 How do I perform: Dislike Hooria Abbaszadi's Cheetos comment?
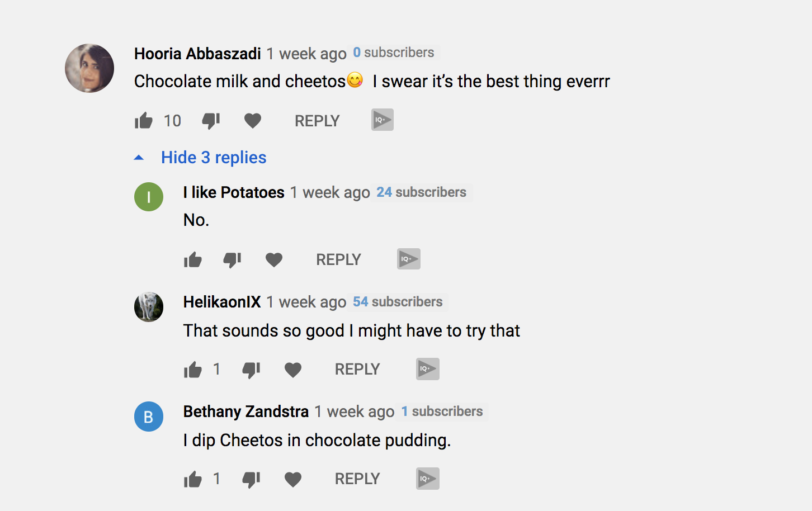click(211, 121)
